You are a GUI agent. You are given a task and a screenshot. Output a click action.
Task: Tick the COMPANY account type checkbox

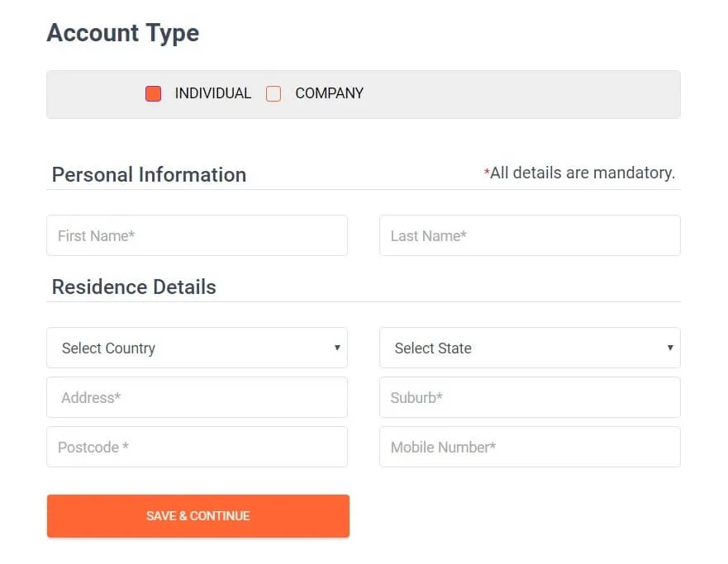[274, 93]
